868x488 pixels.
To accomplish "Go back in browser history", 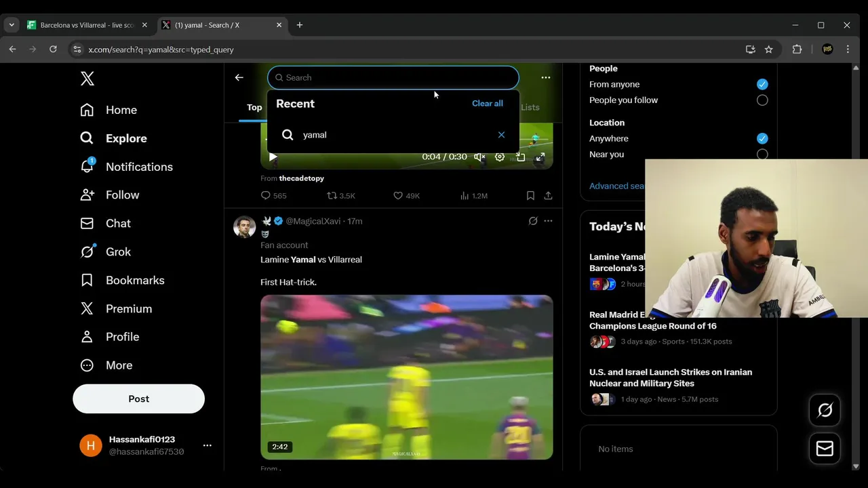I will pyautogui.click(x=12, y=49).
